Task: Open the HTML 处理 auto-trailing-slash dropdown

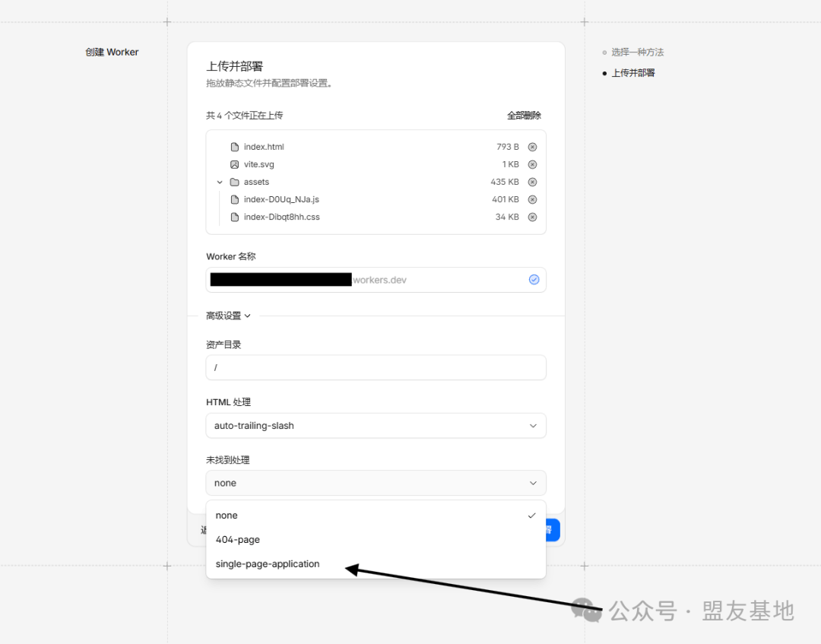Action: (376, 426)
